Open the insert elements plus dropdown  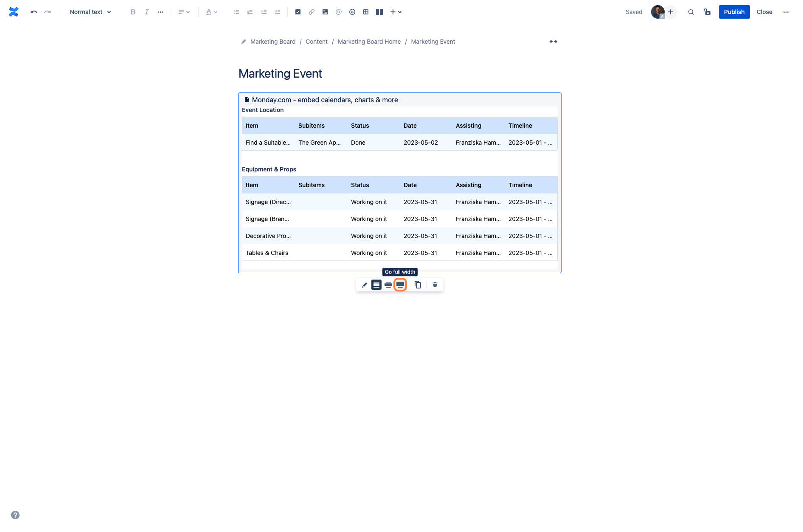point(396,12)
